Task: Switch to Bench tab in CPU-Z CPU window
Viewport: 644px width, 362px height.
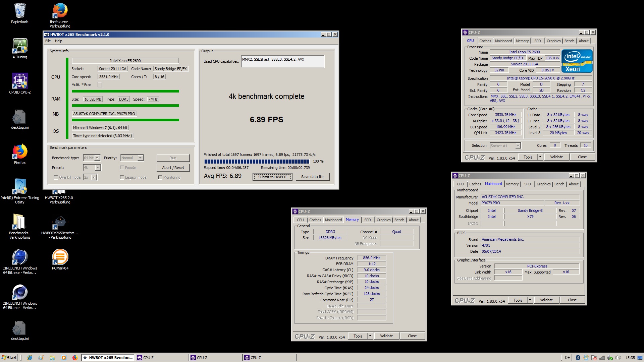Action: coord(569,41)
